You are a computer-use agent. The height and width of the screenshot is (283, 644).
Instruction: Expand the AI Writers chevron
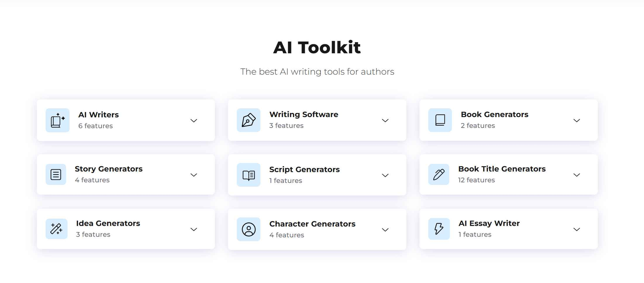pos(194,121)
